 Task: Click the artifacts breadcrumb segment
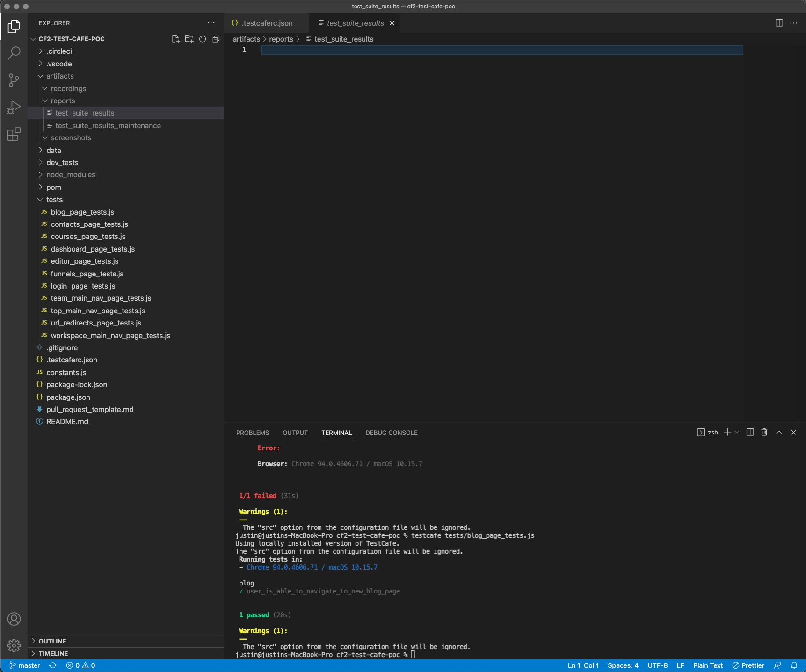[x=247, y=39]
